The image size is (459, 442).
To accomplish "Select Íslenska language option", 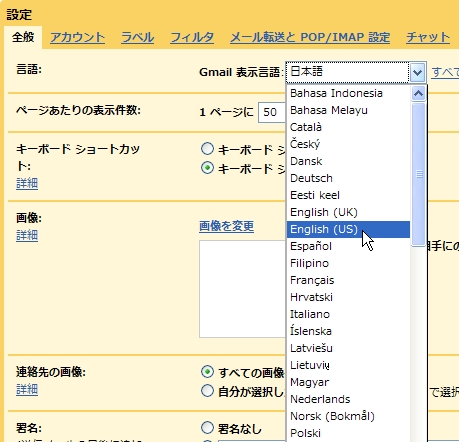I will [x=348, y=331].
